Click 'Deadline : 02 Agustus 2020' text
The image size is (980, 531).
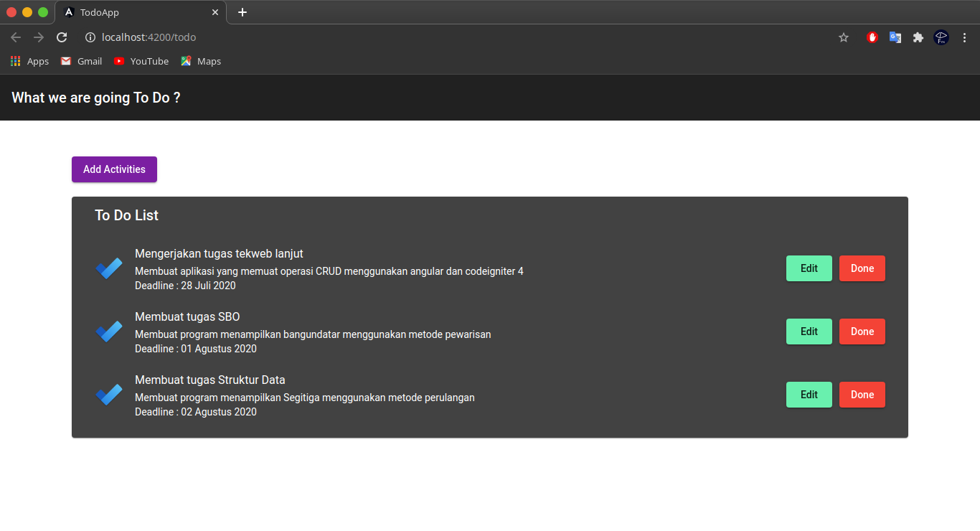196,412
